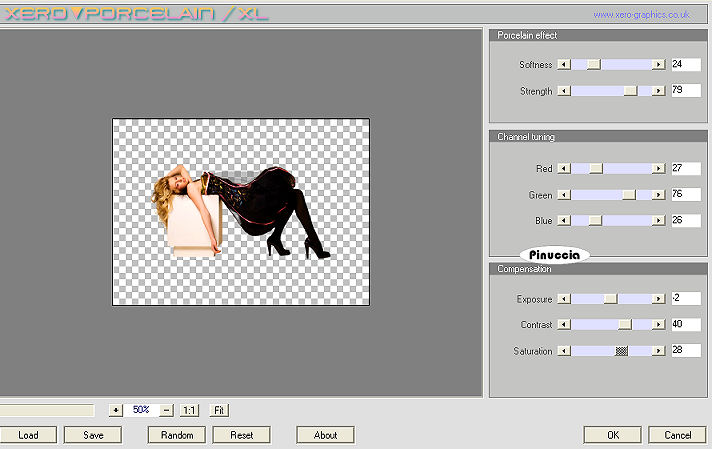Reset all filter settings
The width and height of the screenshot is (712, 449).
coord(242,435)
